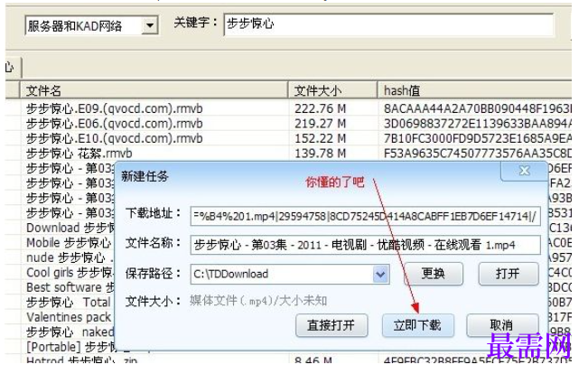Click the 立即下载 button
This screenshot has width=588, height=374.
coord(418,325)
